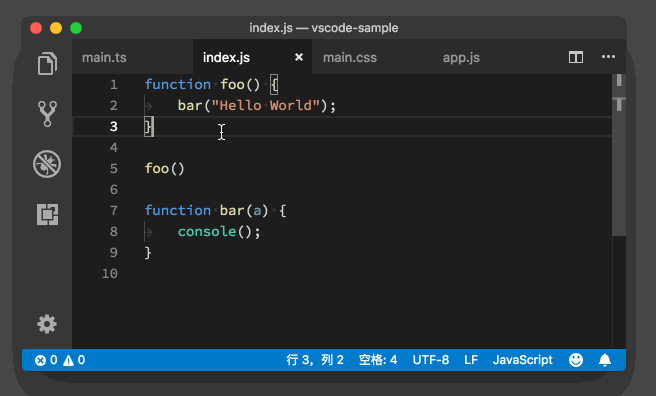
Task: Select the UTF-8 encoding indicator
Action: click(430, 360)
